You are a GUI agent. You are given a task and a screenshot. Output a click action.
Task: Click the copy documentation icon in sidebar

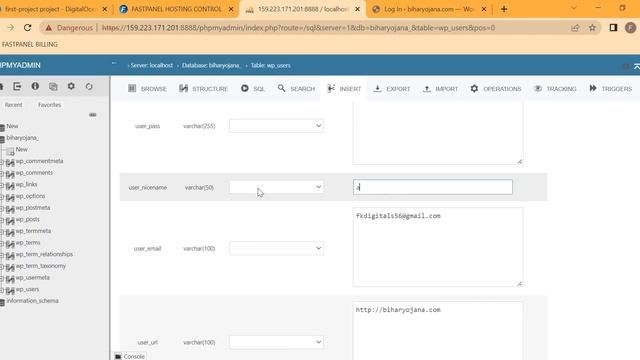pos(53,87)
